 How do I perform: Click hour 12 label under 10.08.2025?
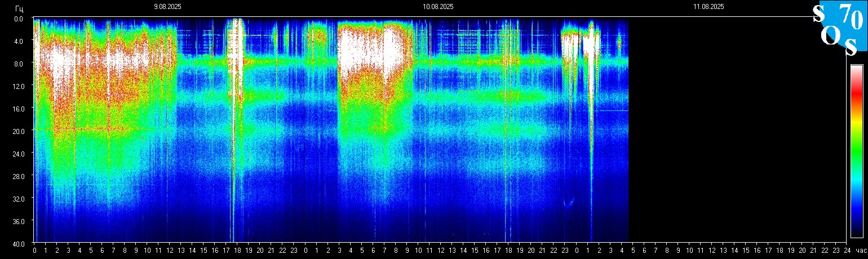coord(441,251)
